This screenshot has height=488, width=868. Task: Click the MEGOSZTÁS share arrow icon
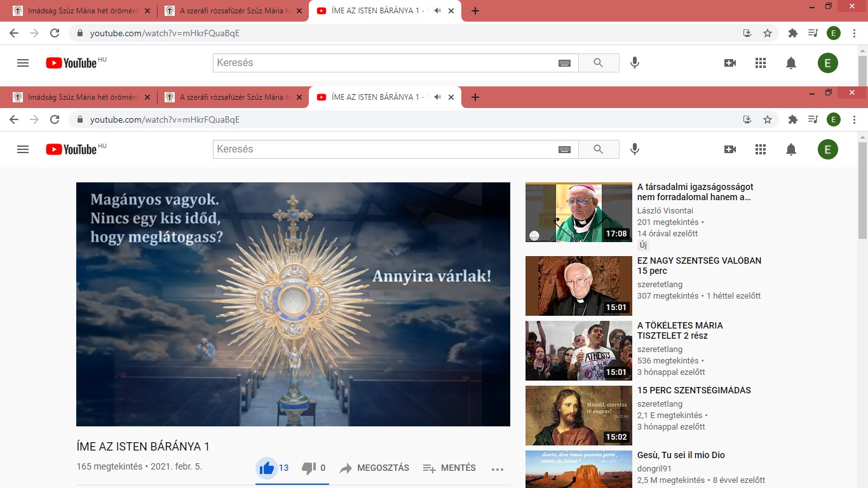[346, 468]
